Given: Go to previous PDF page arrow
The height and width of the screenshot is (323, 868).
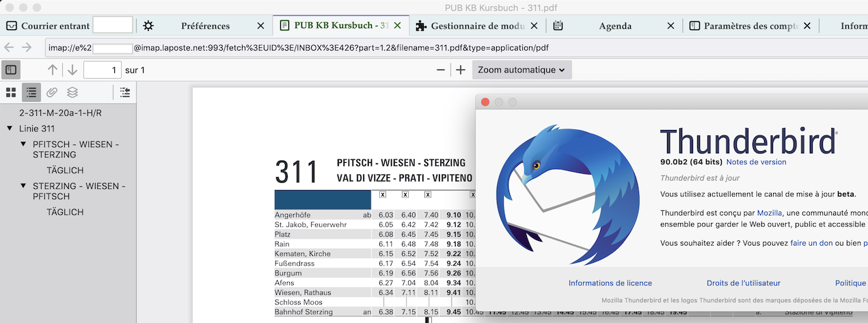Looking at the screenshot, I should click(53, 70).
